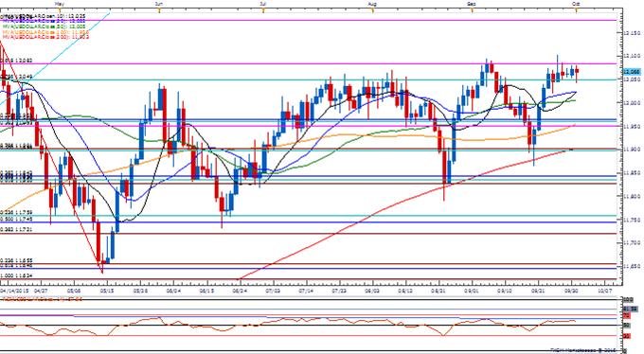Click the 0.236 11,655 Fibonacci label

pyautogui.click(x=16, y=260)
